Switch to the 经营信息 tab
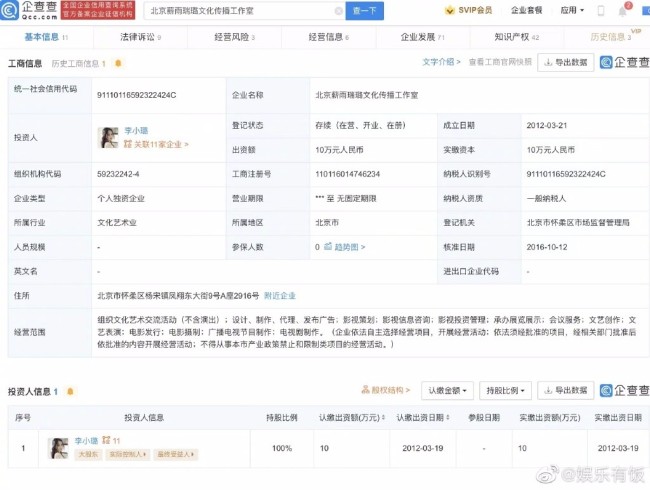Screen dimensions: 650x490 (328, 37)
